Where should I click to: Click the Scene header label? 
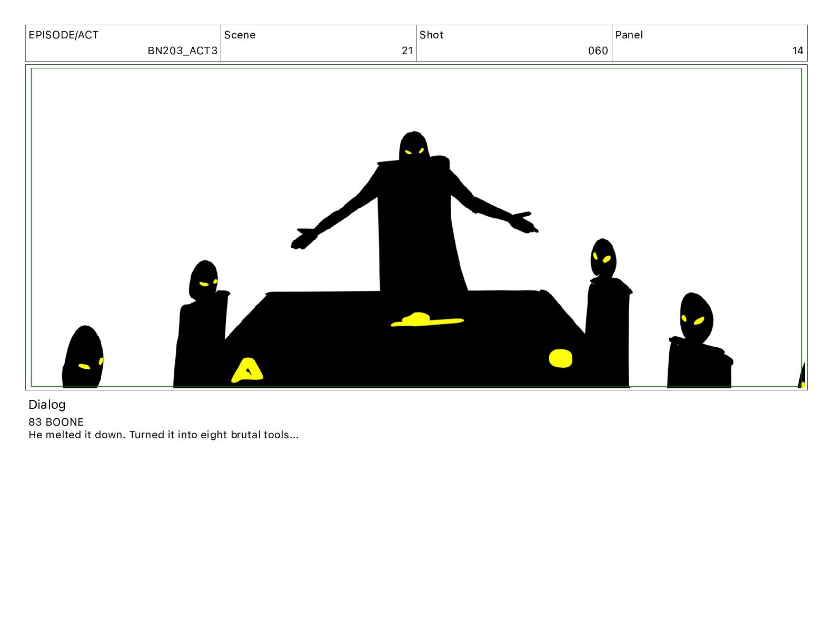coord(240,35)
